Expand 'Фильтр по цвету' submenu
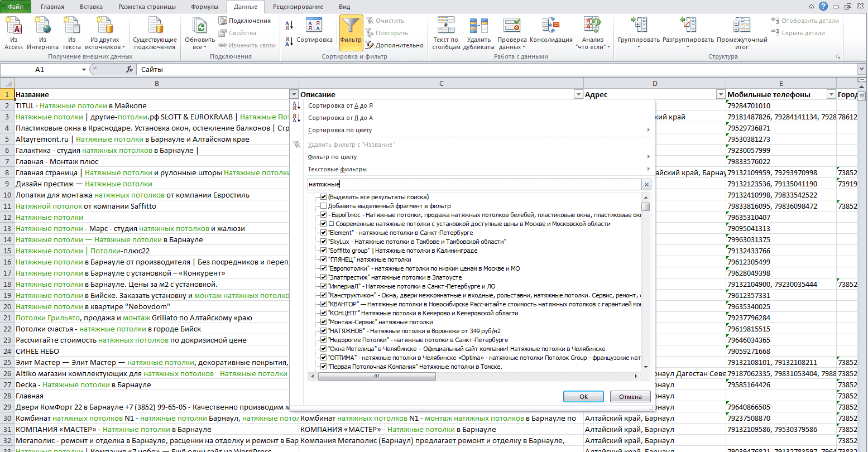868x452 pixels. point(472,157)
